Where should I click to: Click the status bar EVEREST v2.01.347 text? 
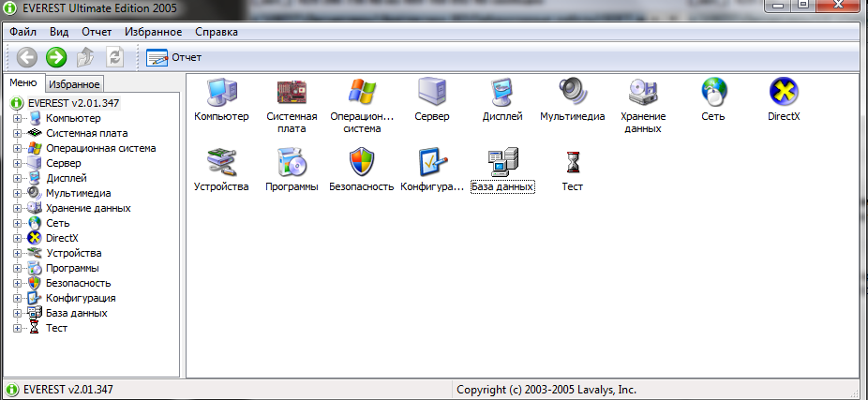68,390
